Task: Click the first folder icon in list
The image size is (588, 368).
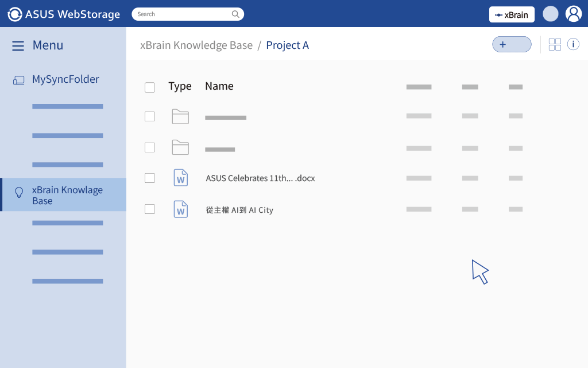Action: [x=180, y=117]
